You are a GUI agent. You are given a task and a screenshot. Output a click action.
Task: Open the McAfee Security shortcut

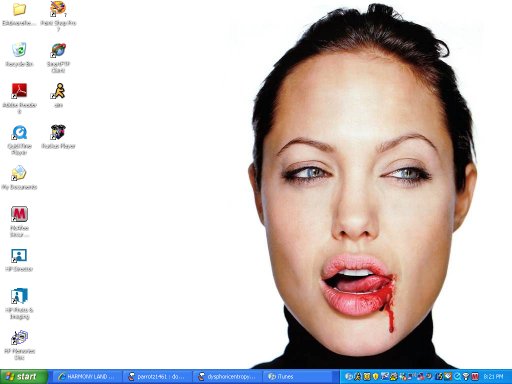tap(19, 214)
